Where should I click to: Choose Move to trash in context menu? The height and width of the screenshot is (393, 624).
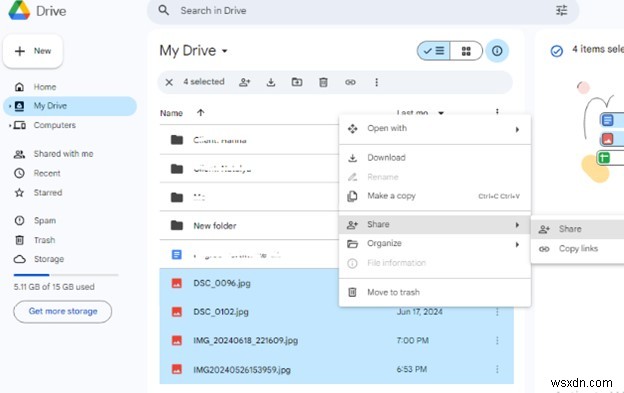pos(435,292)
